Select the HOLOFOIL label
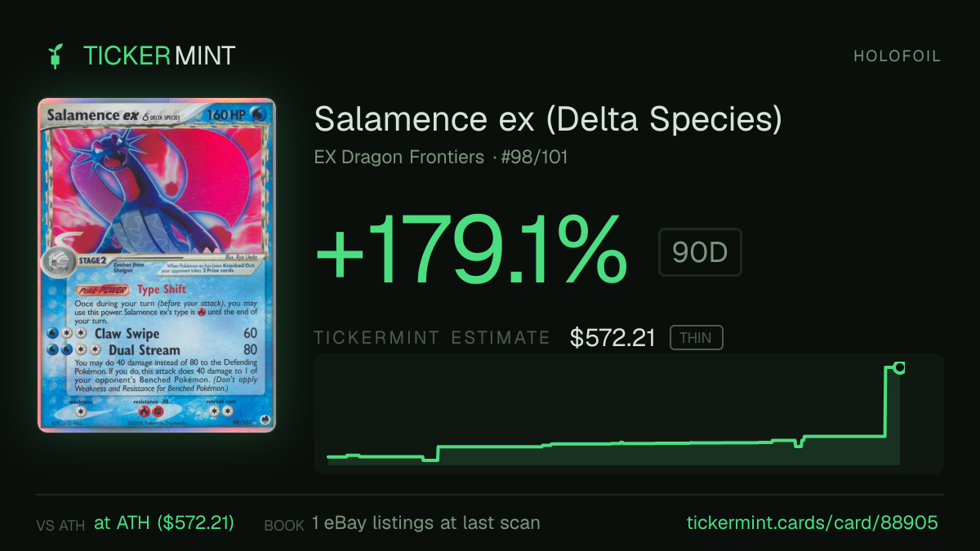Screen dimensions: 980x551 (x=898, y=56)
